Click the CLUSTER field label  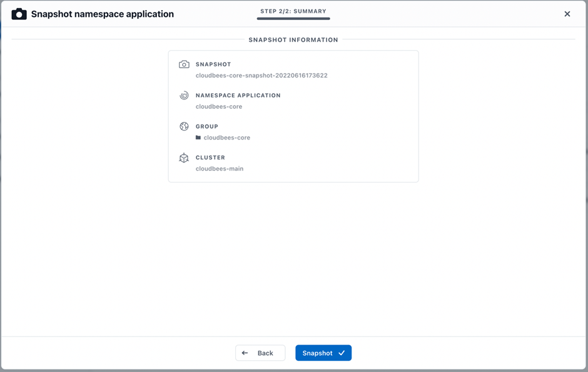(x=210, y=158)
